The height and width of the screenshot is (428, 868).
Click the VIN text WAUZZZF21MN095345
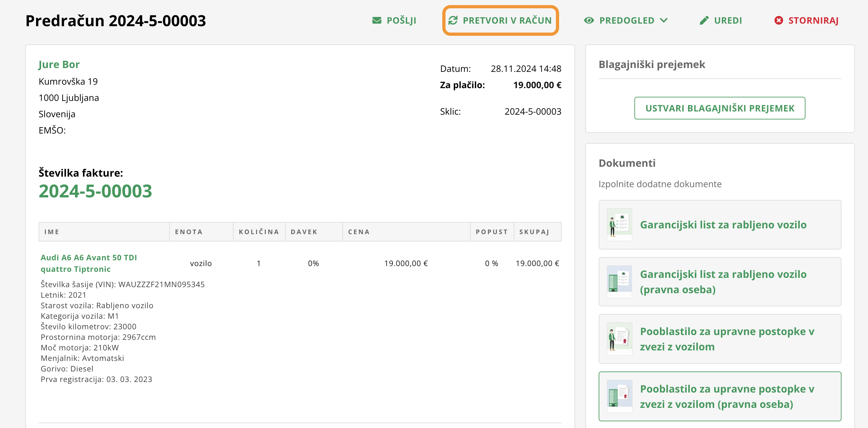tap(161, 285)
